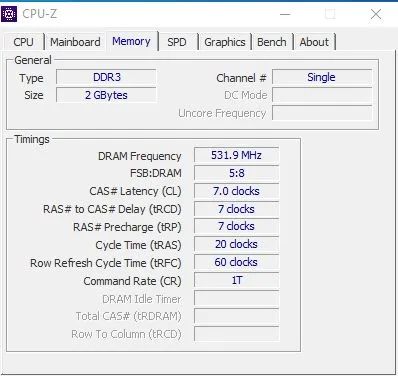Click the tRP 7 clocks value
The image size is (398, 376).
[x=236, y=226]
